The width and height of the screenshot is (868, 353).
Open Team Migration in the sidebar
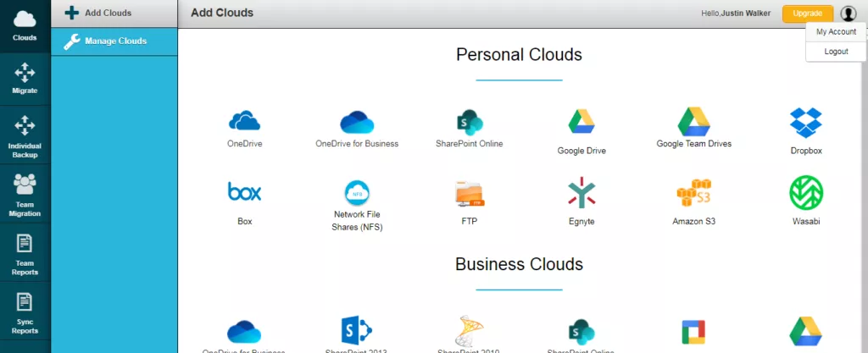click(25, 193)
